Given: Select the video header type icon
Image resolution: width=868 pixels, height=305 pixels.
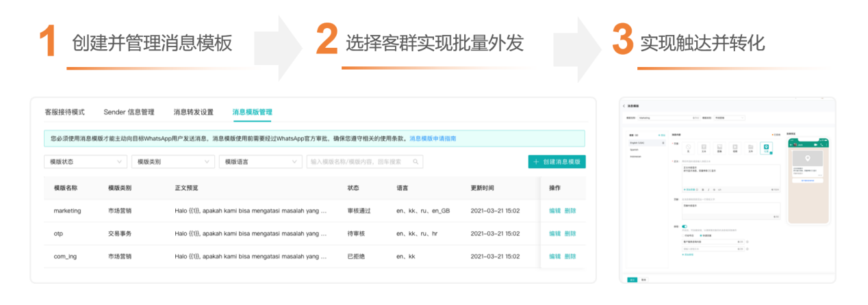Looking at the screenshot, I should point(735,147).
